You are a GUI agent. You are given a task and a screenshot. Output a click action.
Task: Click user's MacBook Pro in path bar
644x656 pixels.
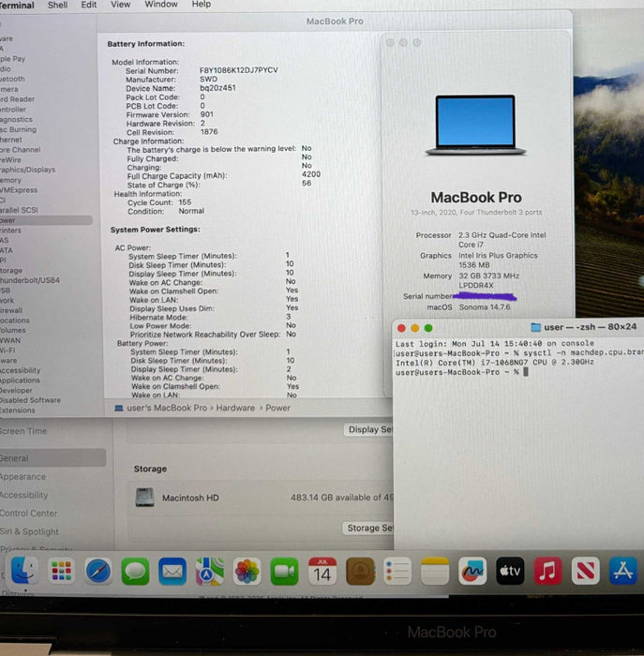click(x=167, y=408)
